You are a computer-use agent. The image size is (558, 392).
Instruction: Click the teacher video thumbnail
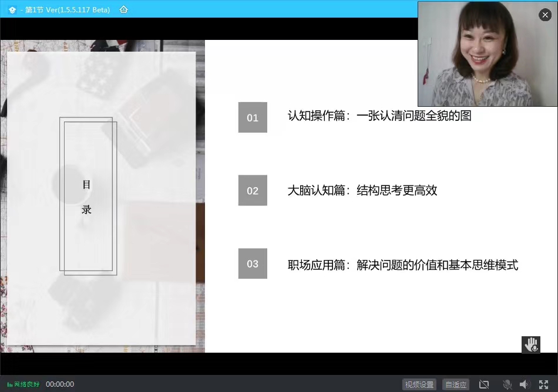488,54
